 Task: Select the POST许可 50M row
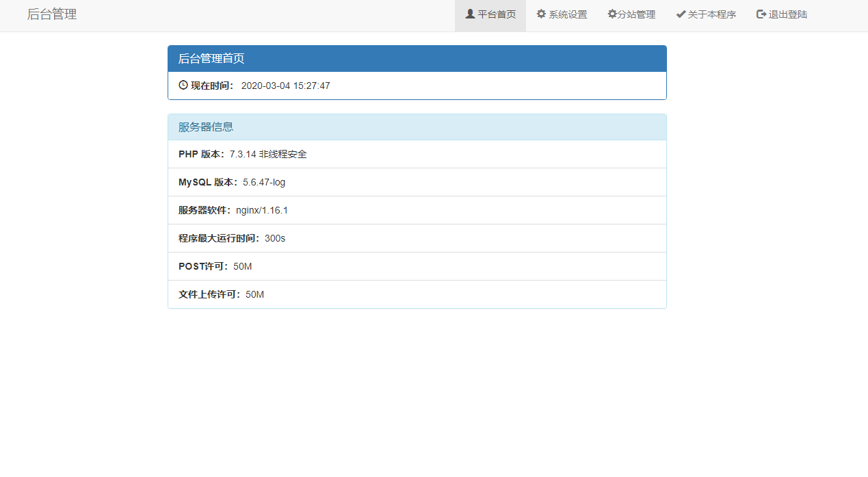pyautogui.click(x=417, y=266)
